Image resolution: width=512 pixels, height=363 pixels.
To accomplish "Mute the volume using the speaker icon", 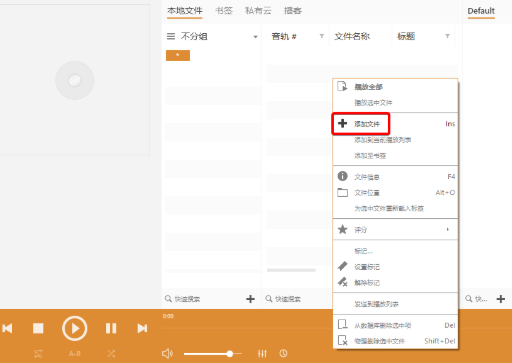I will pos(167,353).
